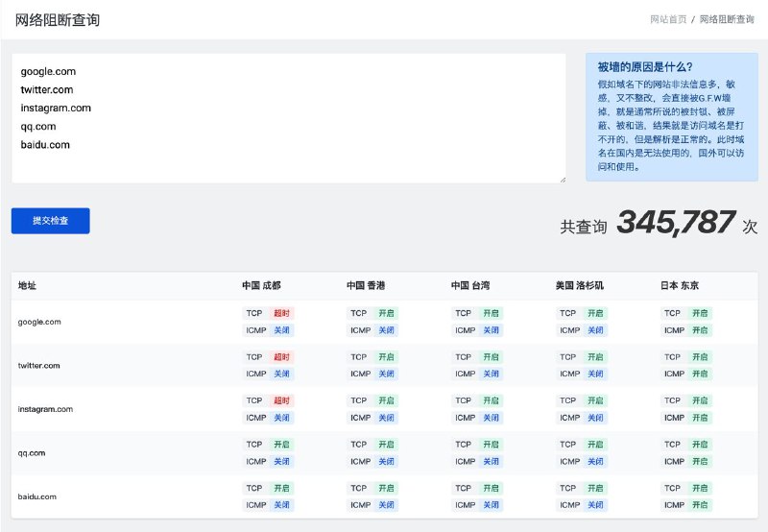The image size is (768, 532).
Task: Click qq.com in the results table
Action: 32,453
